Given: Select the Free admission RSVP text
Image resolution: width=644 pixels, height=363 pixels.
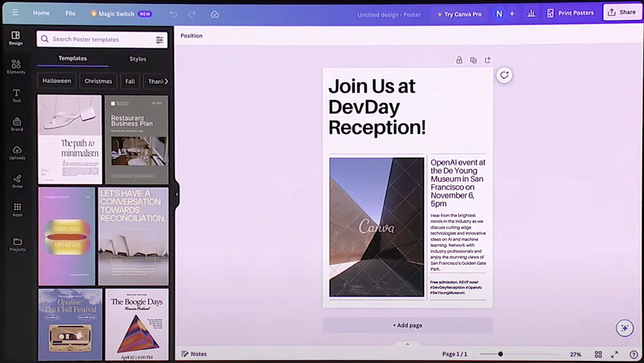Looking at the screenshot, I should (455, 287).
